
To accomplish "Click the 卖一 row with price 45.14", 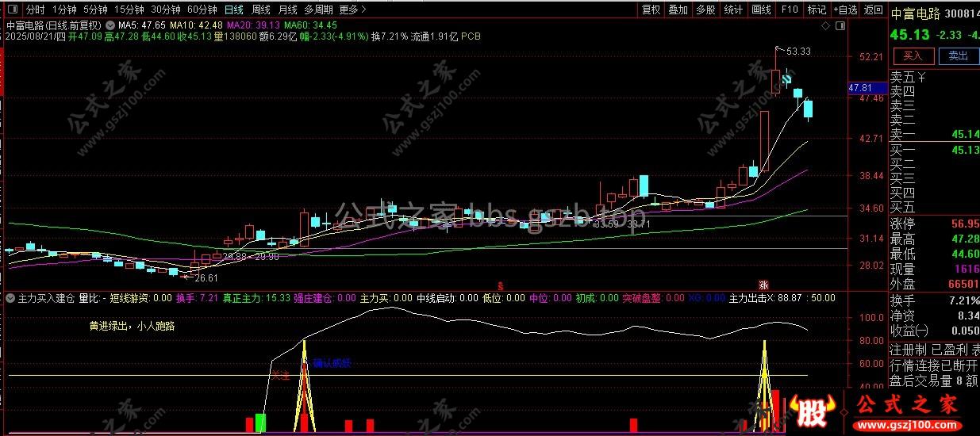I will 934,134.
